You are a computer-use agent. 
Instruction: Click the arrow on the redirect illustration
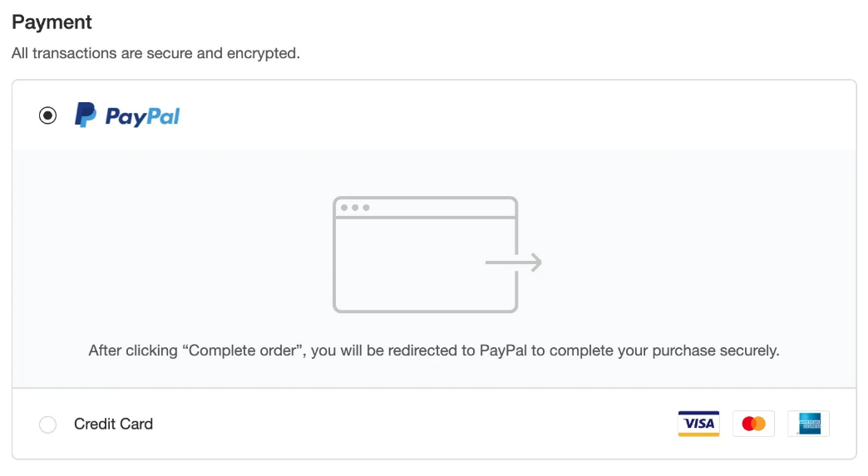click(514, 262)
